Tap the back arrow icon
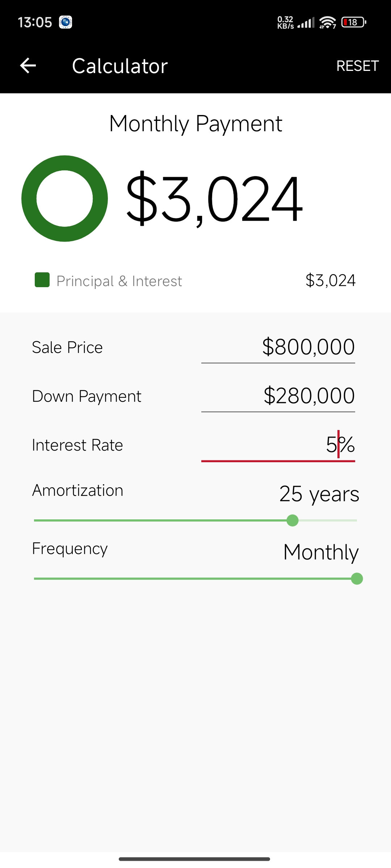 click(x=28, y=65)
